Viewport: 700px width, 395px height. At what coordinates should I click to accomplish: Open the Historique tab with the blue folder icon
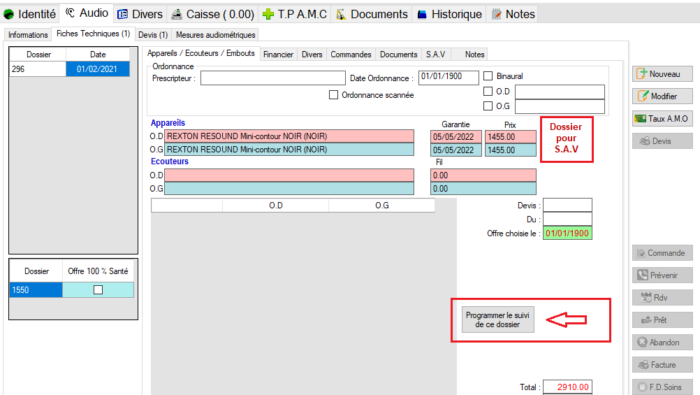pyautogui.click(x=450, y=14)
